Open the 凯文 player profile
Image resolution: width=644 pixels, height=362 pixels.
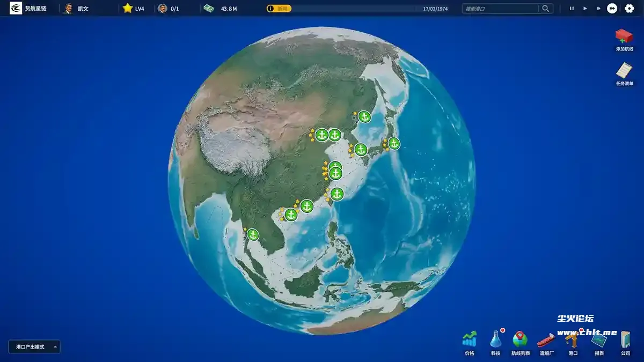76,9
